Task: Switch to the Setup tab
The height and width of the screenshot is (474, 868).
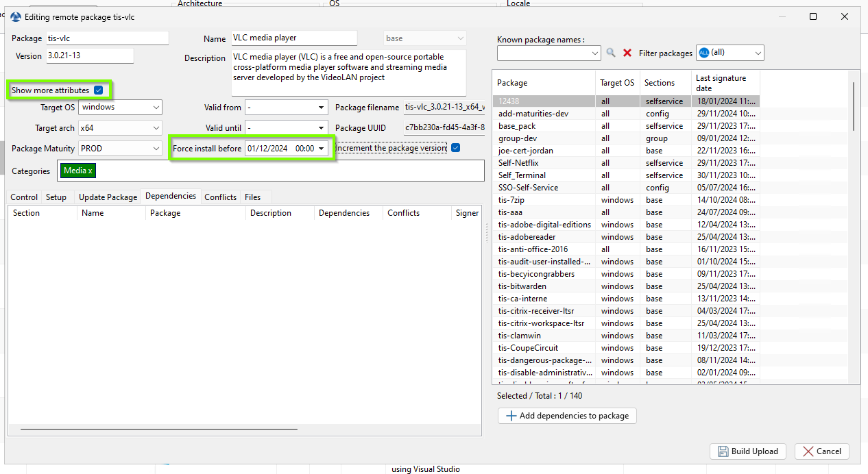Action: coord(56,197)
